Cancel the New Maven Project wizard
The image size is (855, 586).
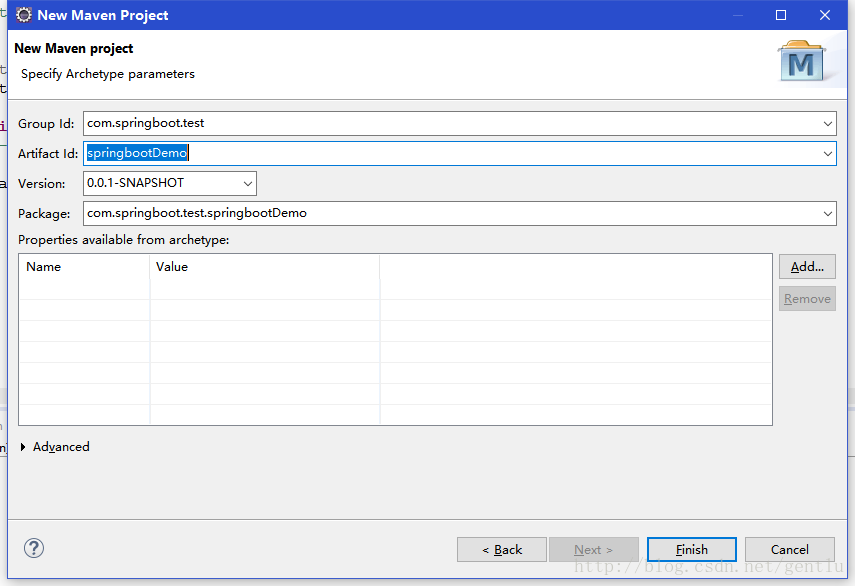[790, 549]
